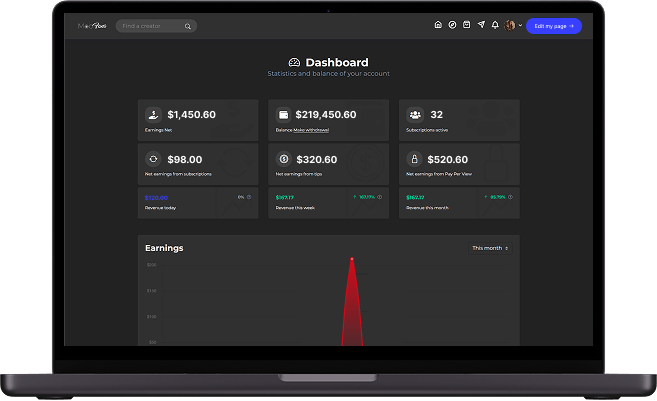Click the site logo in the header

tap(92, 26)
